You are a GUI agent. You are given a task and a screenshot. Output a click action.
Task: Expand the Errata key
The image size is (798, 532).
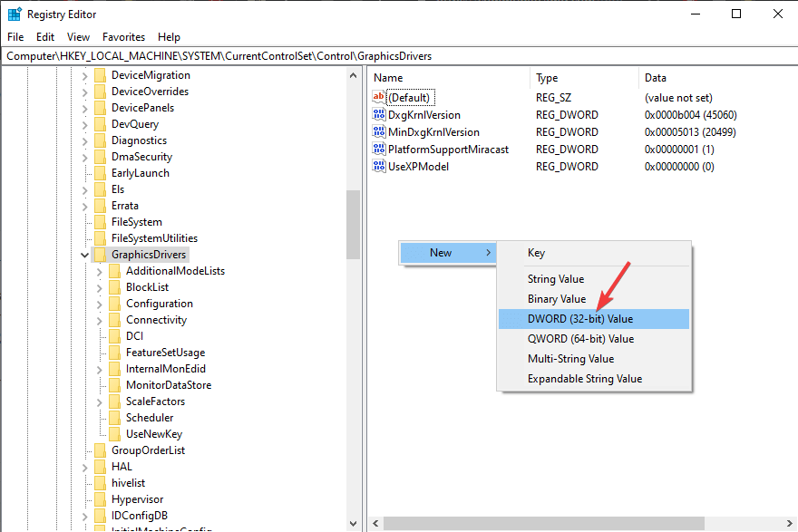point(85,206)
